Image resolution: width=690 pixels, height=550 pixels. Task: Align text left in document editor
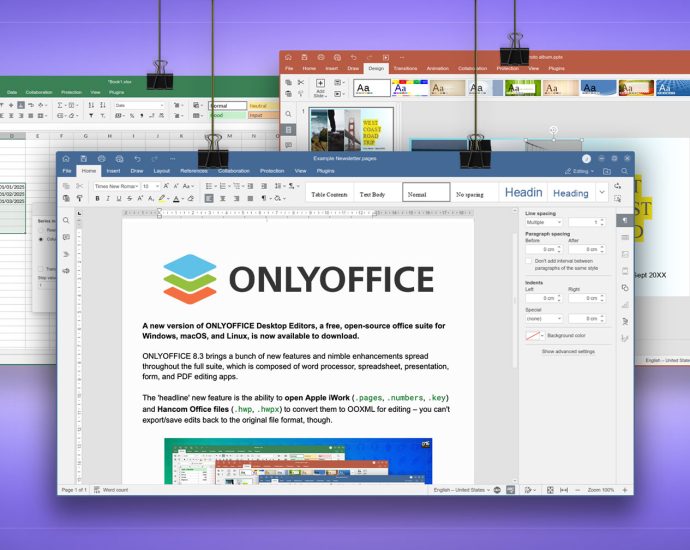pyautogui.click(x=209, y=198)
